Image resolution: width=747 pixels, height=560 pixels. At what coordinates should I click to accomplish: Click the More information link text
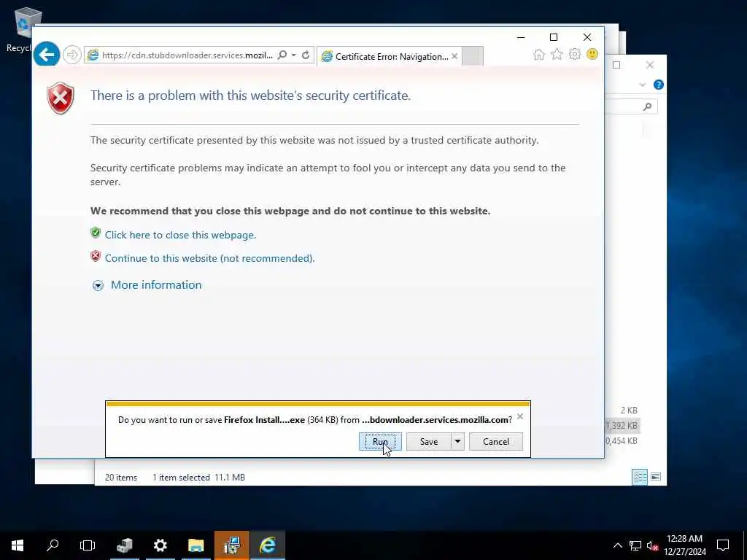click(x=156, y=285)
